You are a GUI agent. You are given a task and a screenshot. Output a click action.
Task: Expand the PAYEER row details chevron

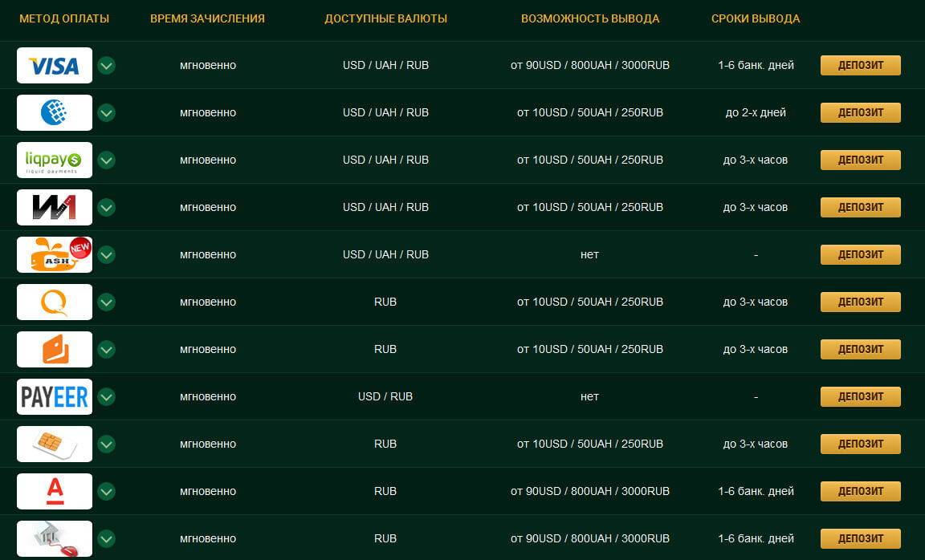tap(106, 396)
